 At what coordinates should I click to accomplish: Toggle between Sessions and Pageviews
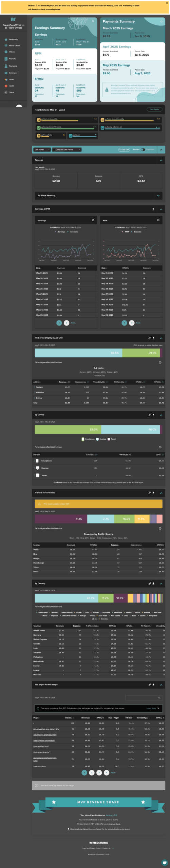point(143,150)
